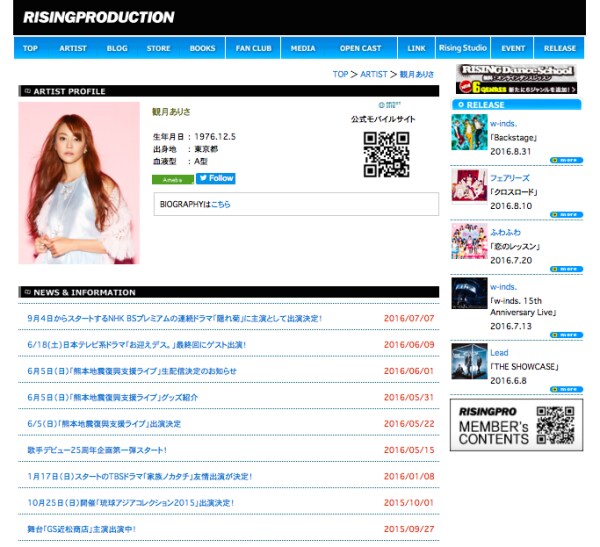Image resolution: width=600 pixels, height=547 pixels.
Task: Click the RISINGPRO Member's Contents banner
Action: [x=516, y=426]
